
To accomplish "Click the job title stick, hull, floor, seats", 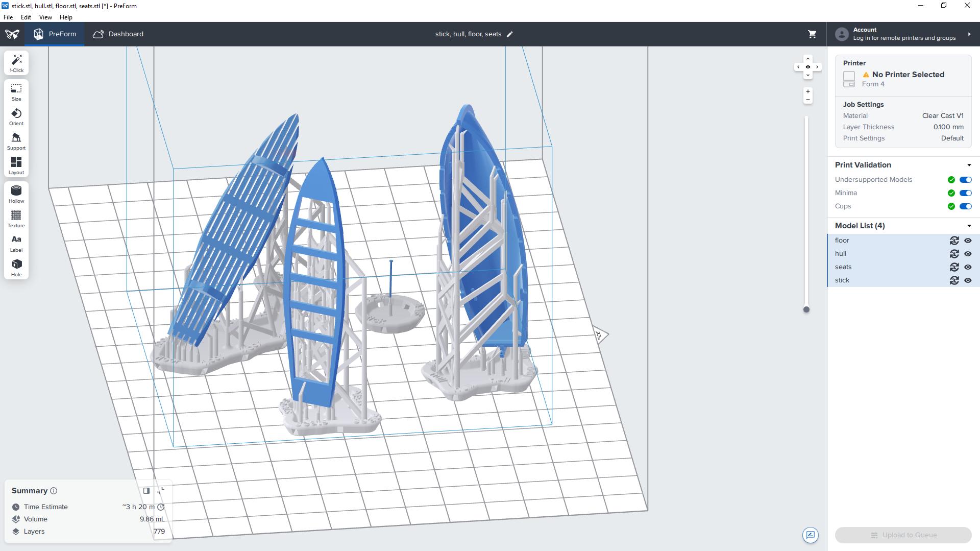I will pos(468,34).
